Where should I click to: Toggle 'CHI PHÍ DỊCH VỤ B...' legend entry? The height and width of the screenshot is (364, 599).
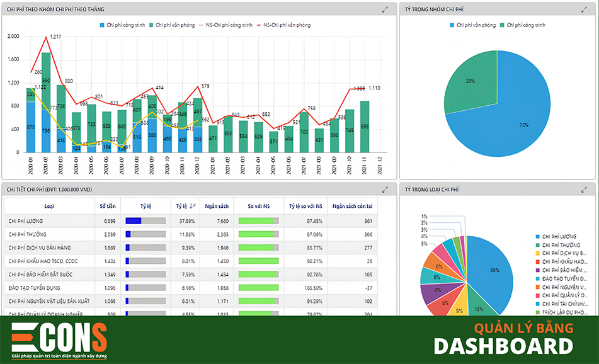tap(561, 254)
